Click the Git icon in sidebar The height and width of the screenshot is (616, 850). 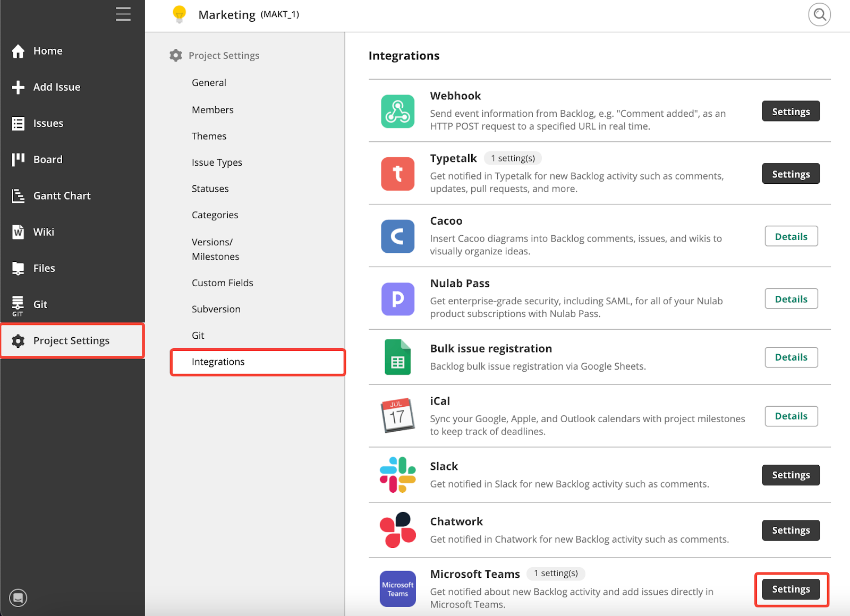click(18, 305)
